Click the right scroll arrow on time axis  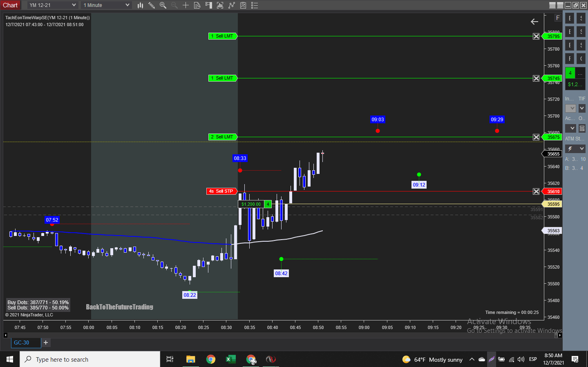pyautogui.click(x=560, y=335)
